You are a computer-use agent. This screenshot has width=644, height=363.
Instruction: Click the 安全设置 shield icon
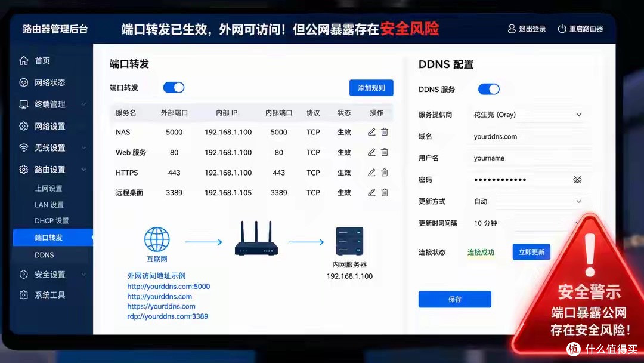[23, 274]
